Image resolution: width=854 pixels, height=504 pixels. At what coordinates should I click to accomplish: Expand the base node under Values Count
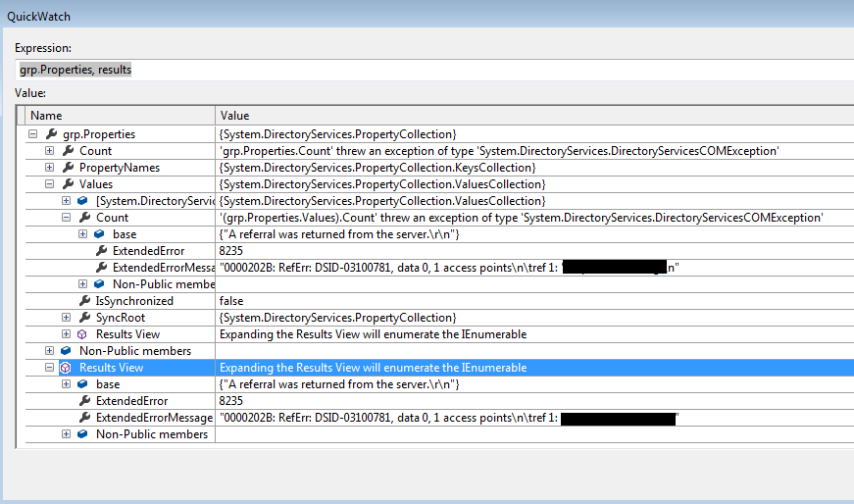[82, 233]
